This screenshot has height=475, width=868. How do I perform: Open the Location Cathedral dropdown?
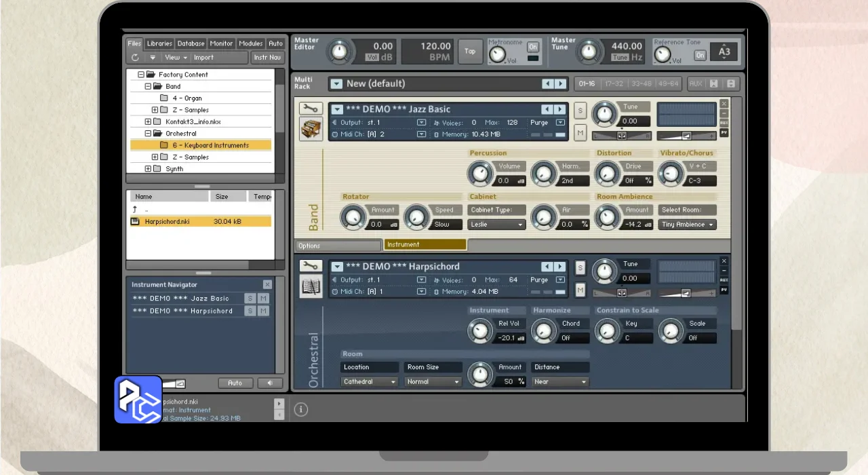pos(370,382)
